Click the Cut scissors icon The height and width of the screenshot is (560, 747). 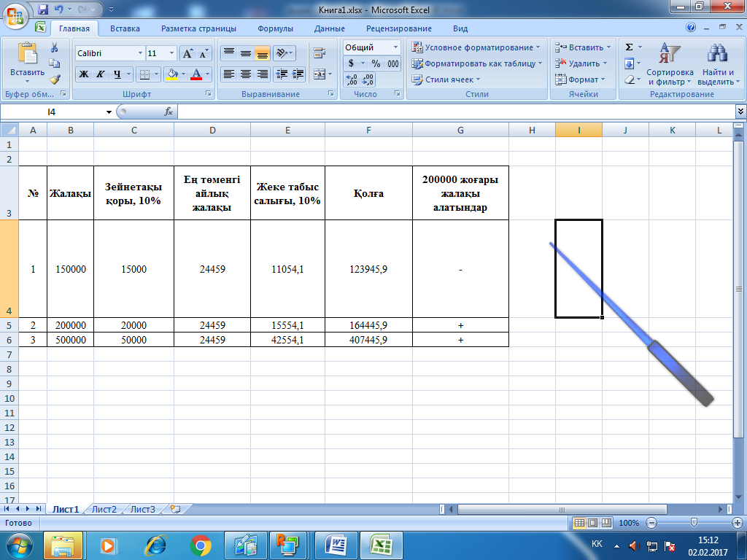[54, 47]
